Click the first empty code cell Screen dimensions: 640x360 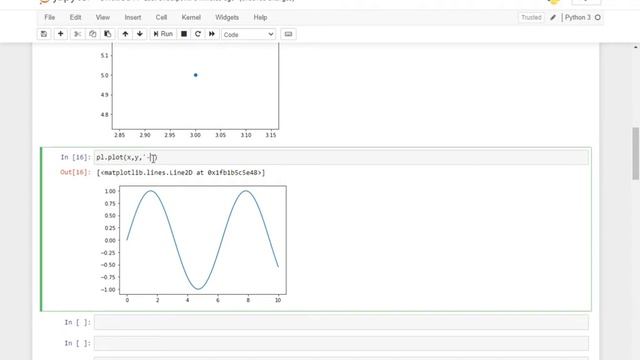(341, 322)
